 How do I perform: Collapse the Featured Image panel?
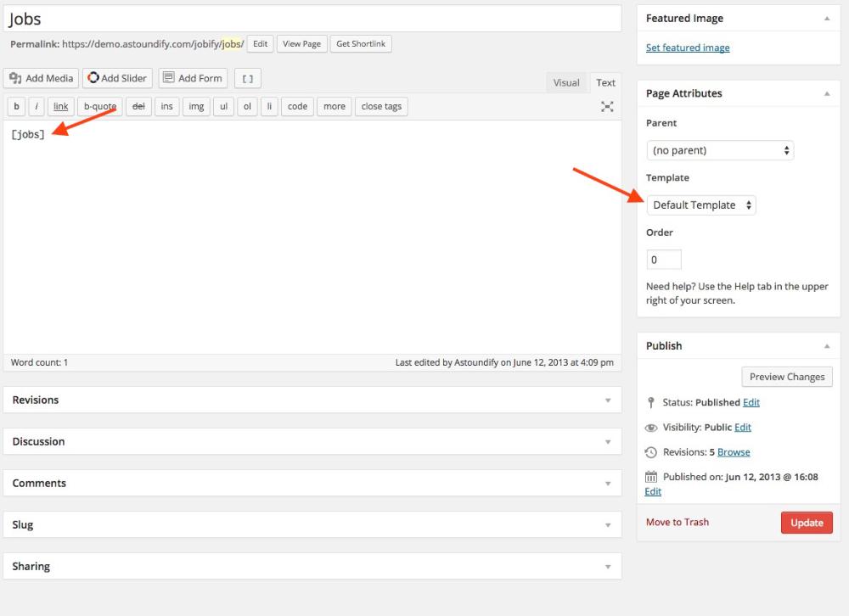pos(827,19)
